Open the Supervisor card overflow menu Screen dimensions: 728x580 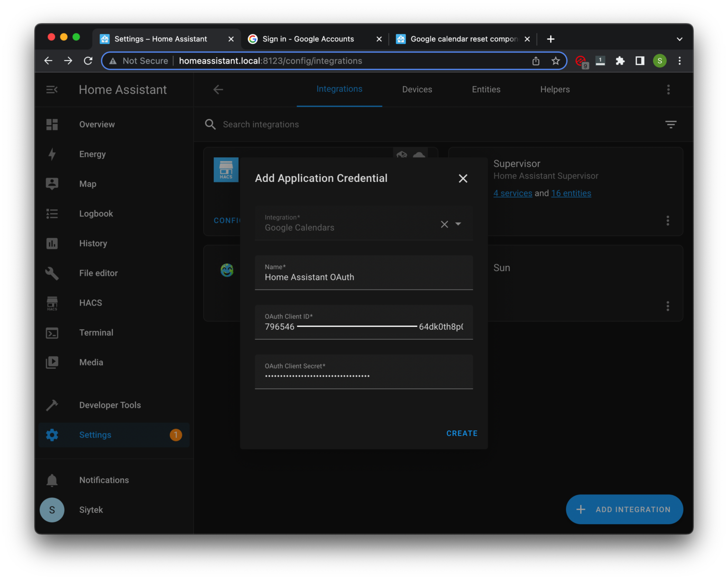[x=668, y=220]
